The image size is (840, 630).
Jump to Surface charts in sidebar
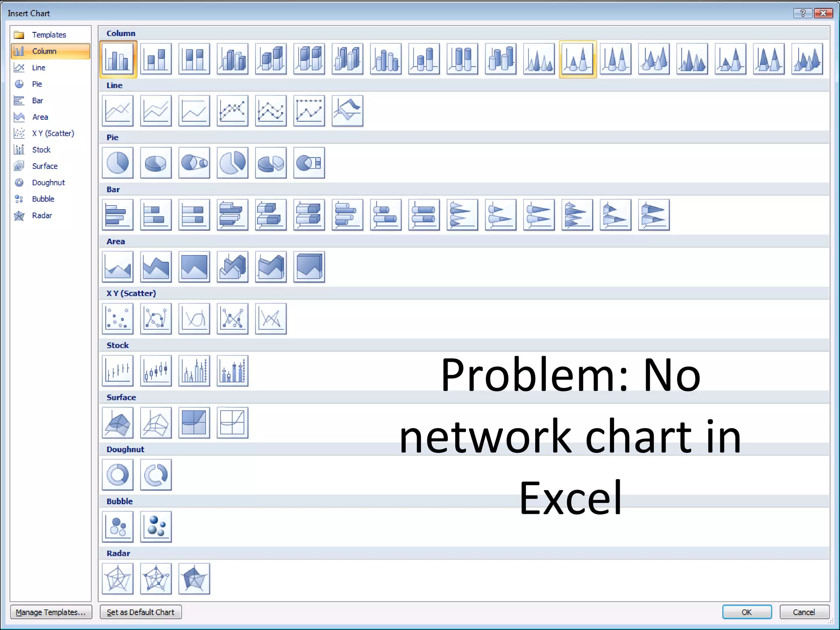tap(50, 166)
